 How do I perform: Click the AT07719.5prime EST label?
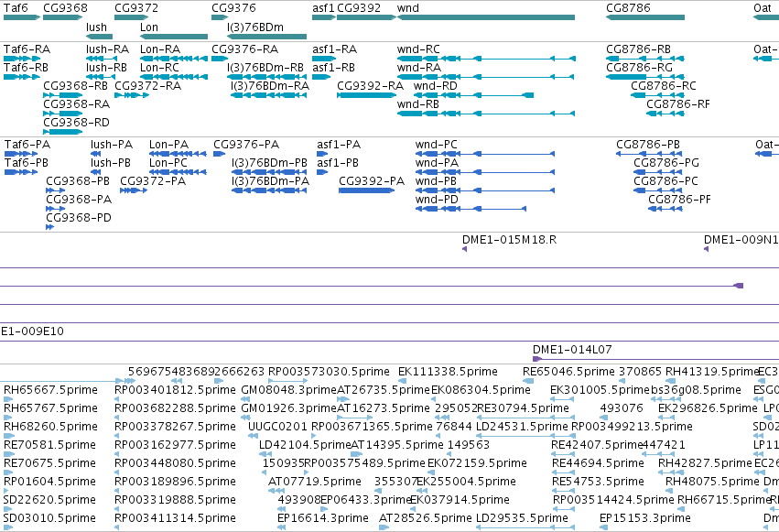(x=315, y=482)
